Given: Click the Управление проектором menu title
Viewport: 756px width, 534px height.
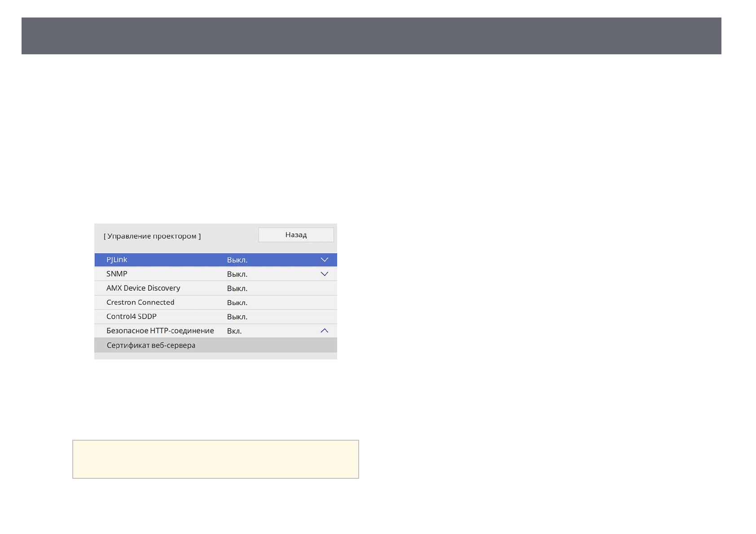Looking at the screenshot, I should coord(152,236).
